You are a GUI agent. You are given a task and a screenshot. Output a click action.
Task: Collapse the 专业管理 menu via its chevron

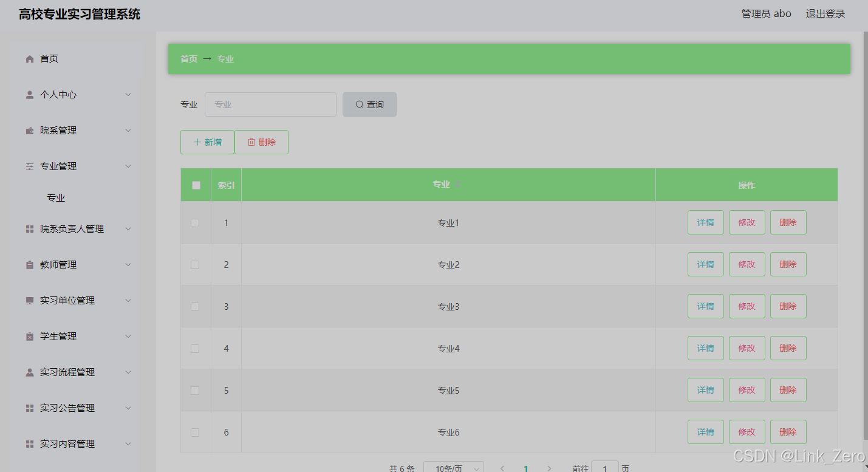128,165
